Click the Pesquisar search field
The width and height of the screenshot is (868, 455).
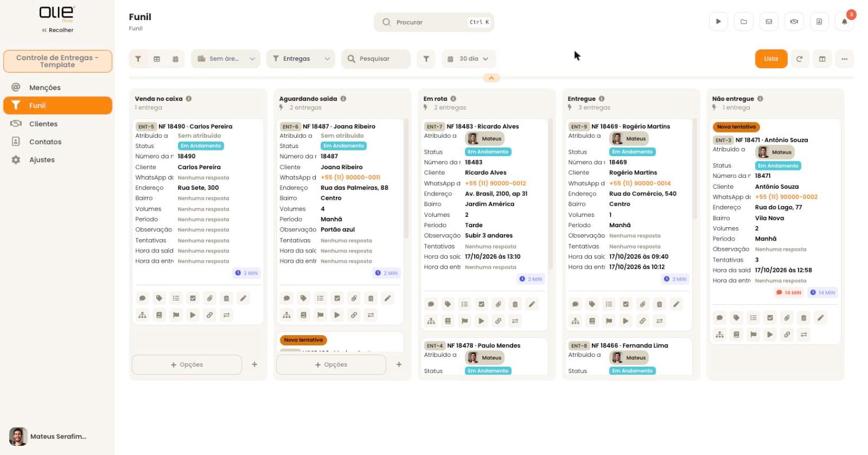376,59
